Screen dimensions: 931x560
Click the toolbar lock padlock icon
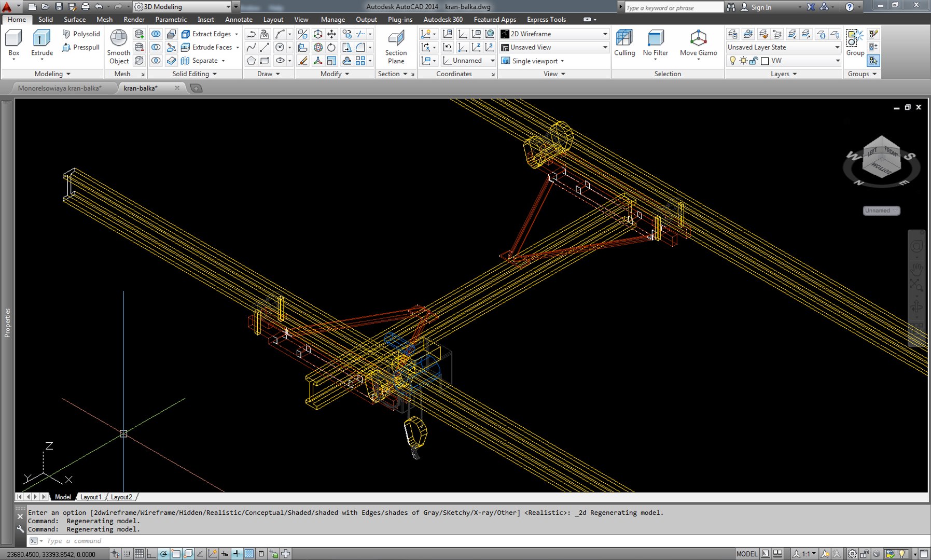click(865, 554)
